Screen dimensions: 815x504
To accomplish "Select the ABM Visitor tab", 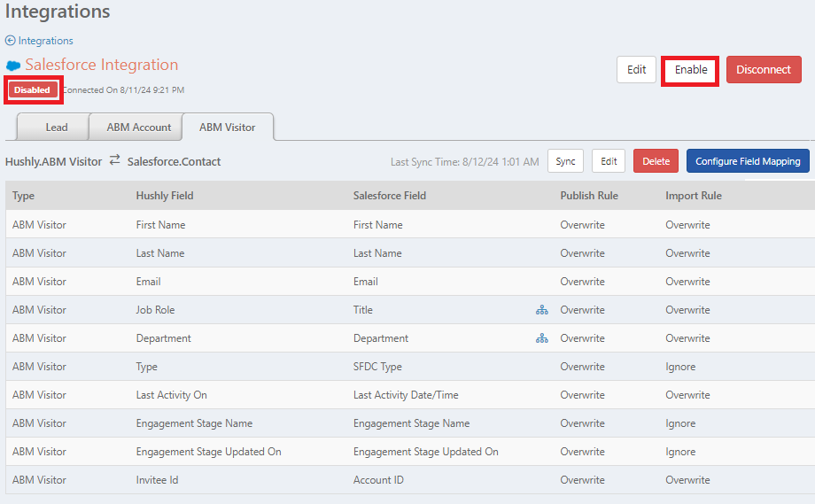I will click(228, 128).
